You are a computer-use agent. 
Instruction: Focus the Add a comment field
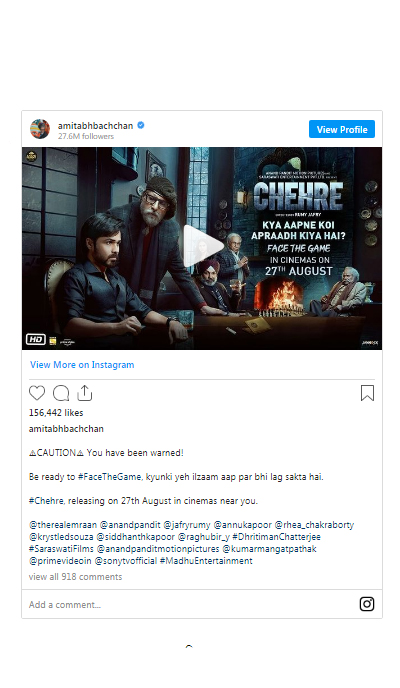point(191,604)
